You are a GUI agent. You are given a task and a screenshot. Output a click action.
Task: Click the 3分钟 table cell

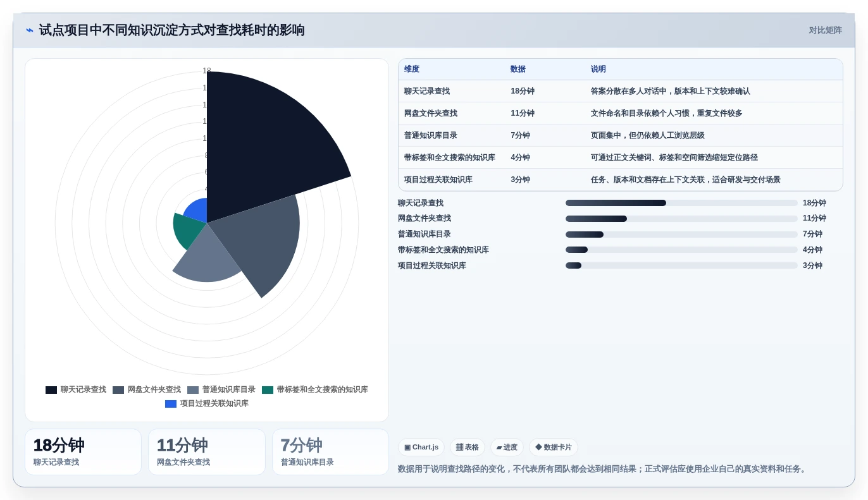tap(521, 180)
